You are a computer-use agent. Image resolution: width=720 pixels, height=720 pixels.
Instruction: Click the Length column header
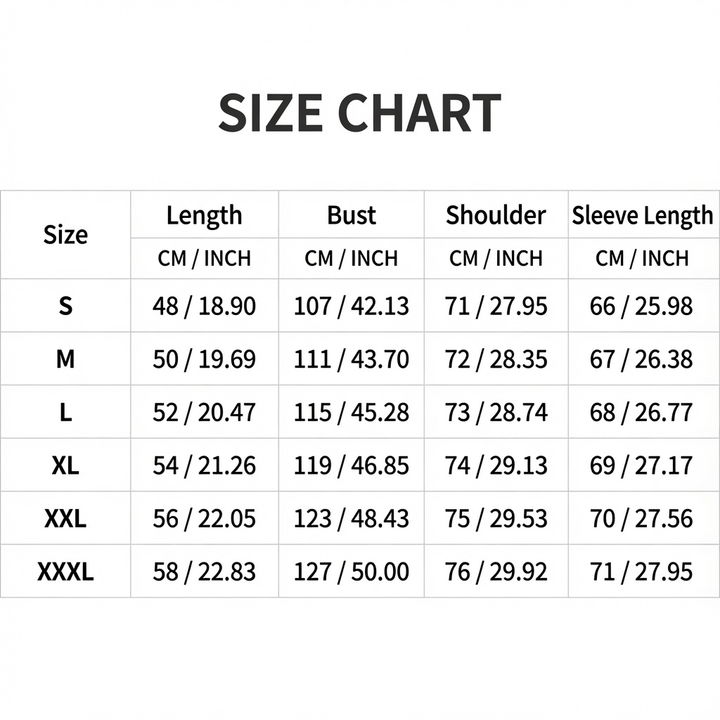[x=204, y=215]
